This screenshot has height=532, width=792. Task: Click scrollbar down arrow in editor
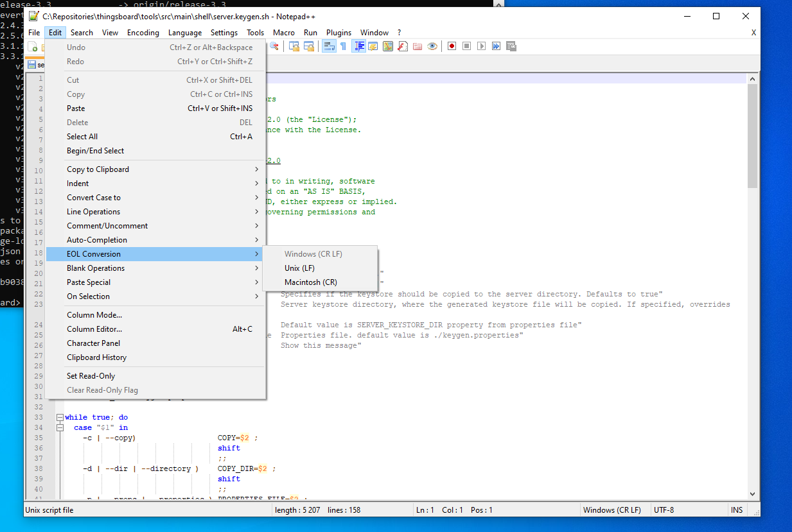pyautogui.click(x=753, y=494)
